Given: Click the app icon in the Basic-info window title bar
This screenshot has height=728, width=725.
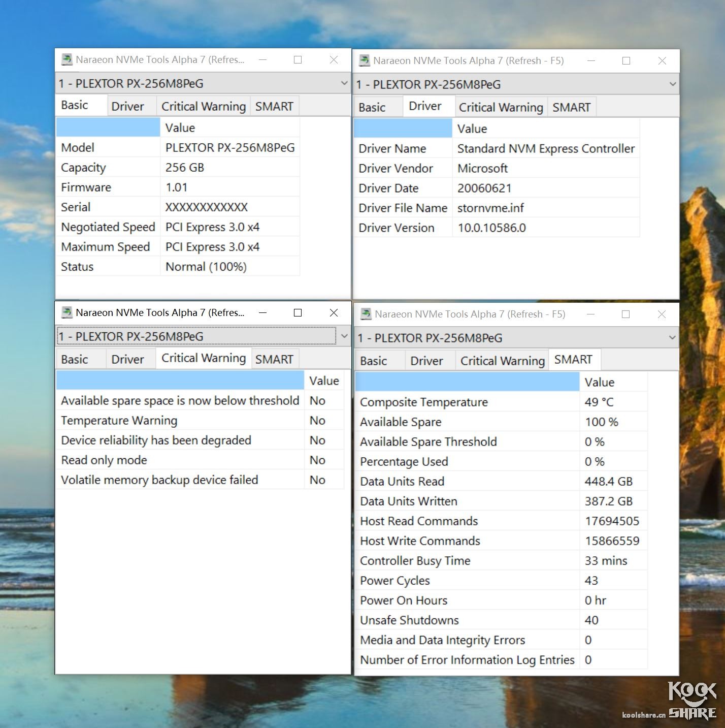Looking at the screenshot, I should (67, 59).
